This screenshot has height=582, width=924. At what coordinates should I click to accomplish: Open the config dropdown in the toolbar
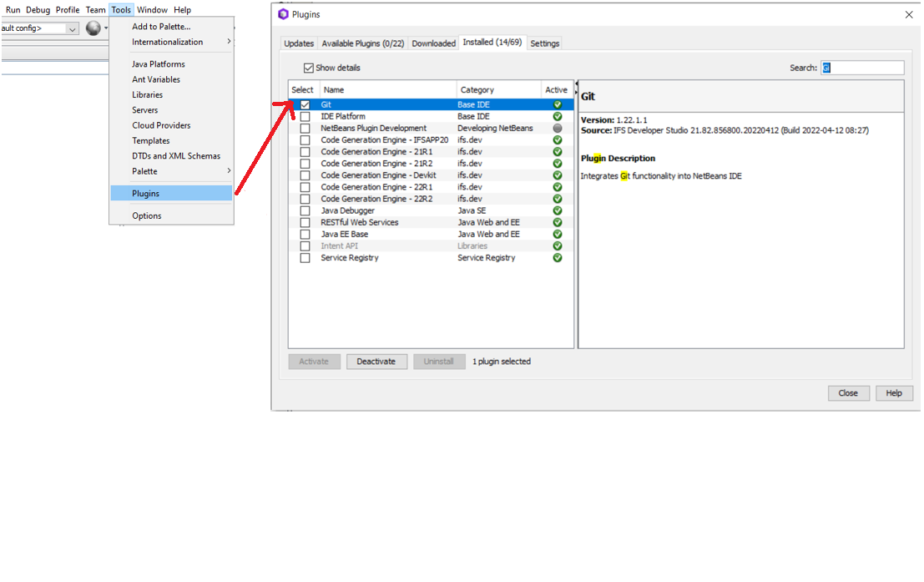point(72,28)
